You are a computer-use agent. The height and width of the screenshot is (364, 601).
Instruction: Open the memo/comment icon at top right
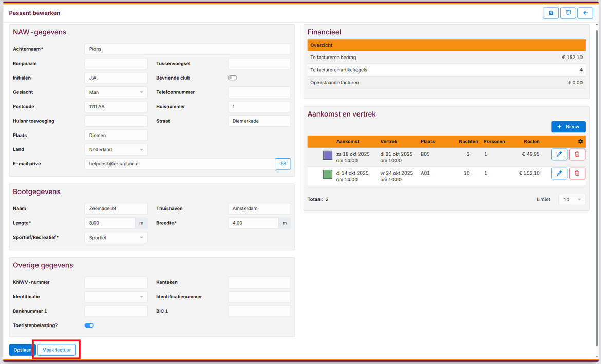point(568,13)
